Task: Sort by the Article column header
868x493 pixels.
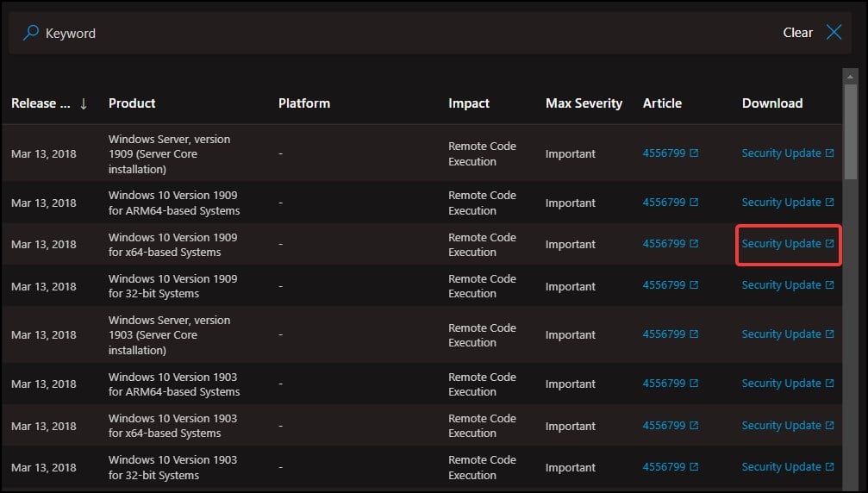Action: coord(662,103)
